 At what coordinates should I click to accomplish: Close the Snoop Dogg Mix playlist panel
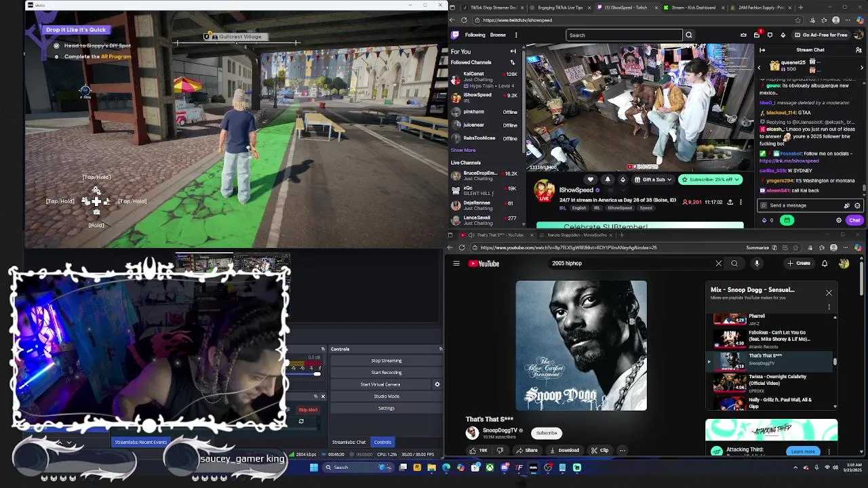(829, 293)
